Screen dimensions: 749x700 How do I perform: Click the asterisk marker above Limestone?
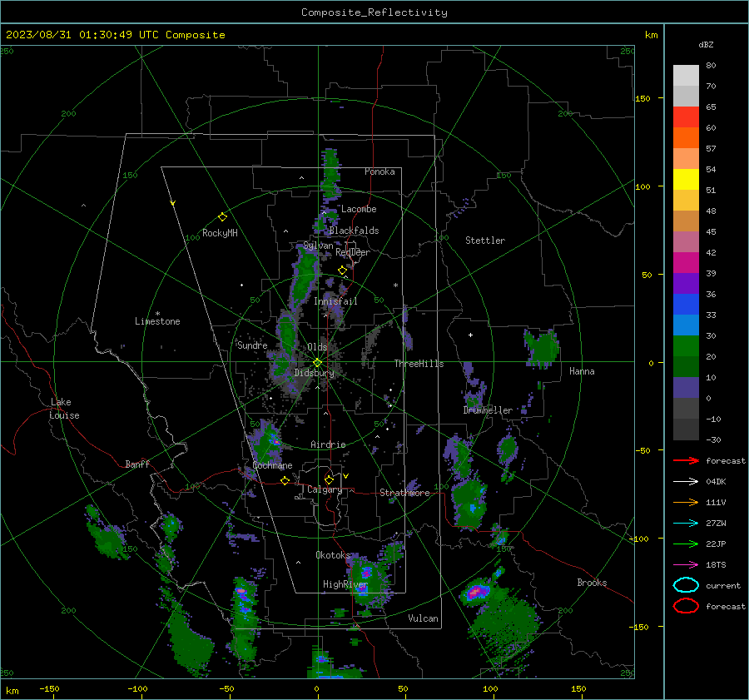click(157, 314)
